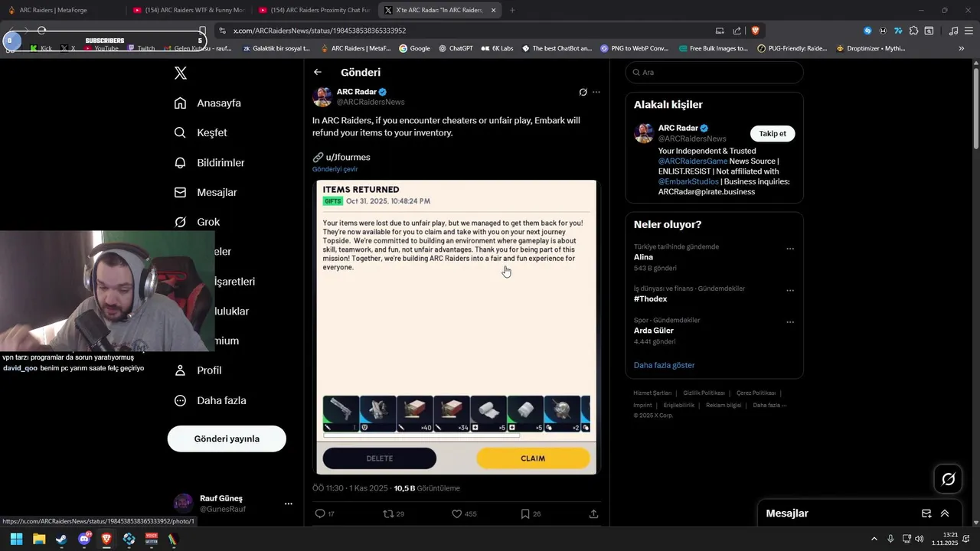Viewport: 980px width, 551px height.
Task: Open the Items Returned screenshot image
Action: (x=456, y=327)
